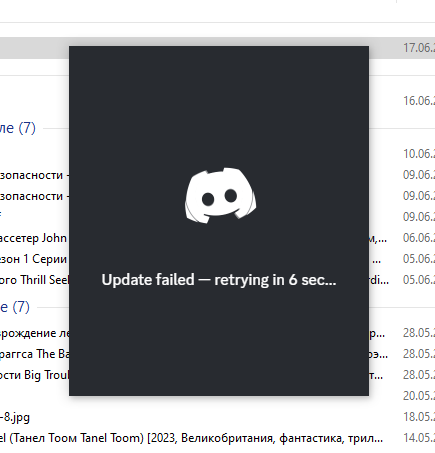Click the 18.05 date of the jpg file

click(419, 417)
